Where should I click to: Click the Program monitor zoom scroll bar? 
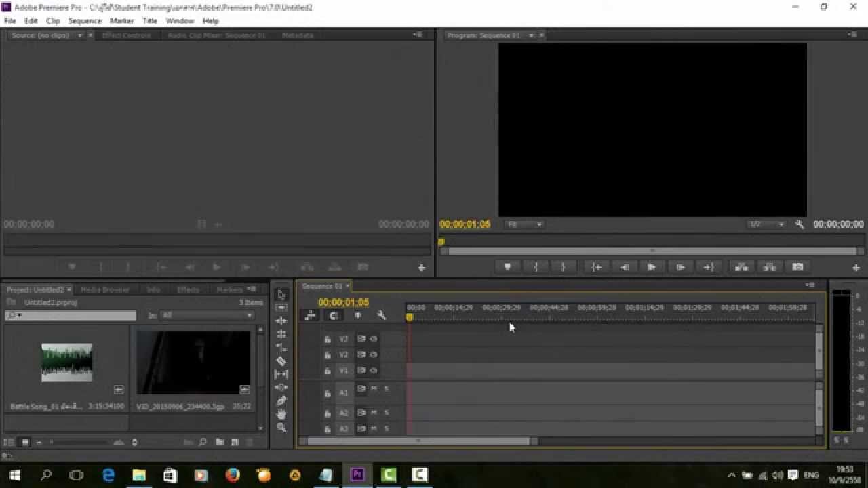pos(652,251)
